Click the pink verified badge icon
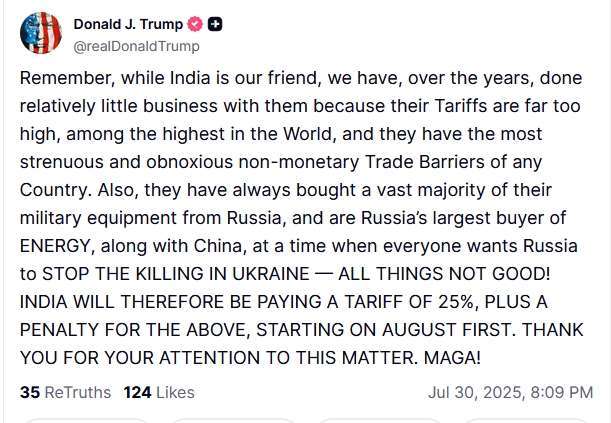 (x=195, y=24)
